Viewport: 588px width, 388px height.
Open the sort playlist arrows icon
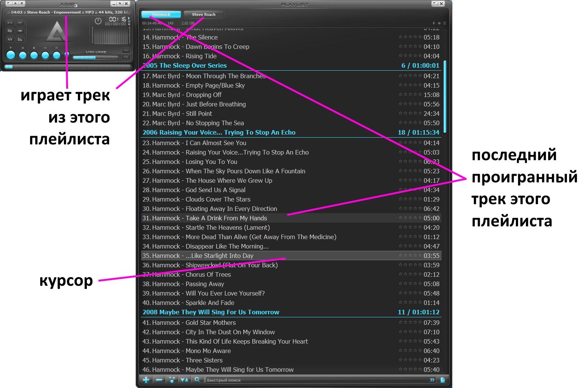184,380
